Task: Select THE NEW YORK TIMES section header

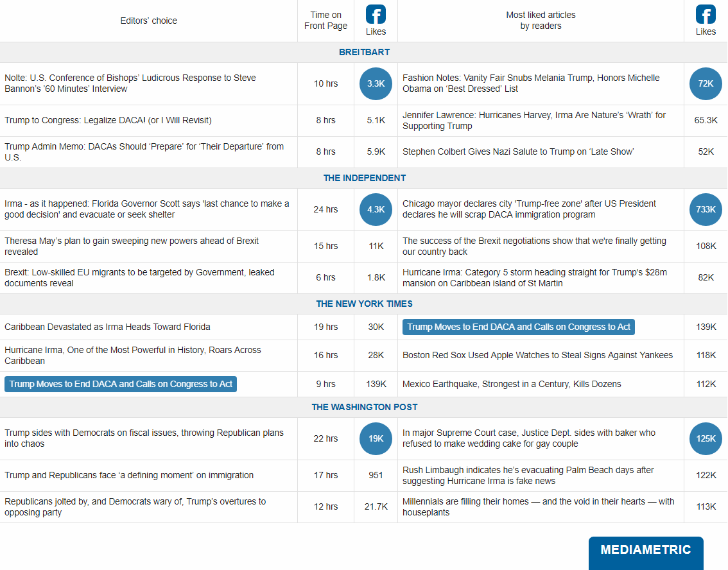Action: 364,304
